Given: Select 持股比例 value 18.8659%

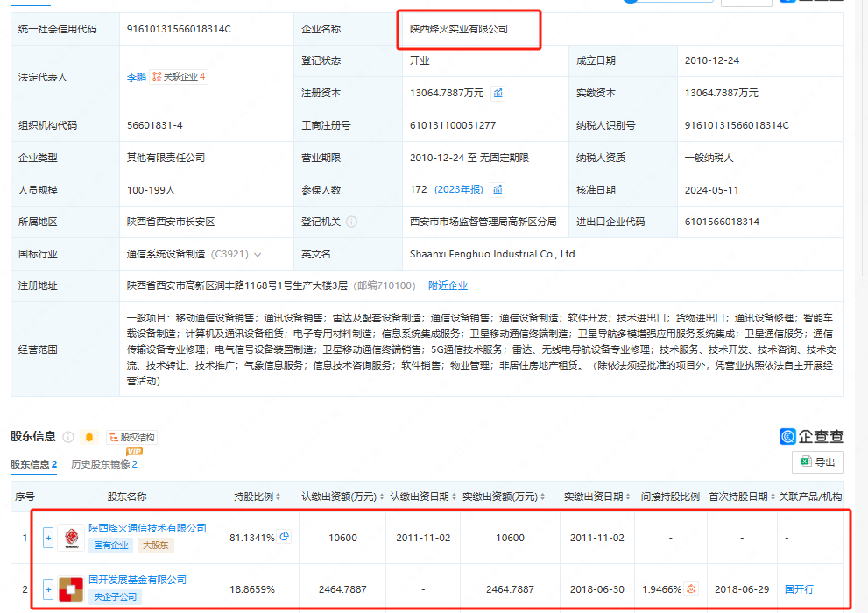Looking at the screenshot, I should (252, 589).
